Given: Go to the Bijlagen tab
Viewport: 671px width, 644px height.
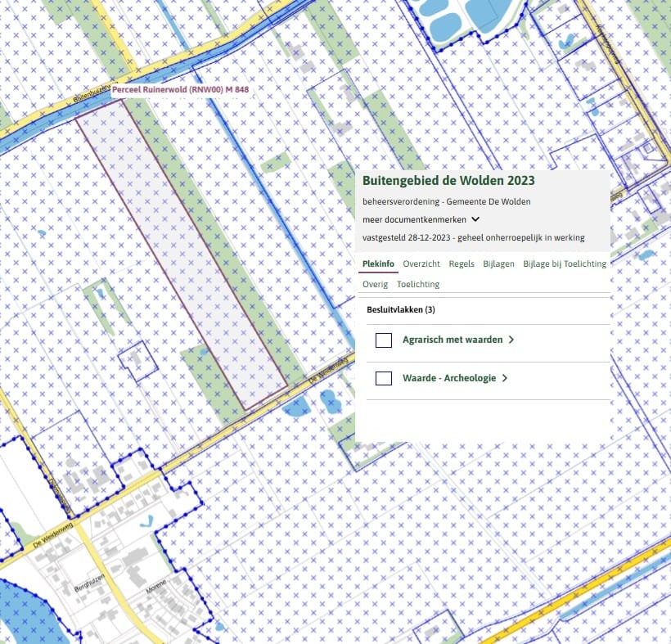Looking at the screenshot, I should (498, 264).
